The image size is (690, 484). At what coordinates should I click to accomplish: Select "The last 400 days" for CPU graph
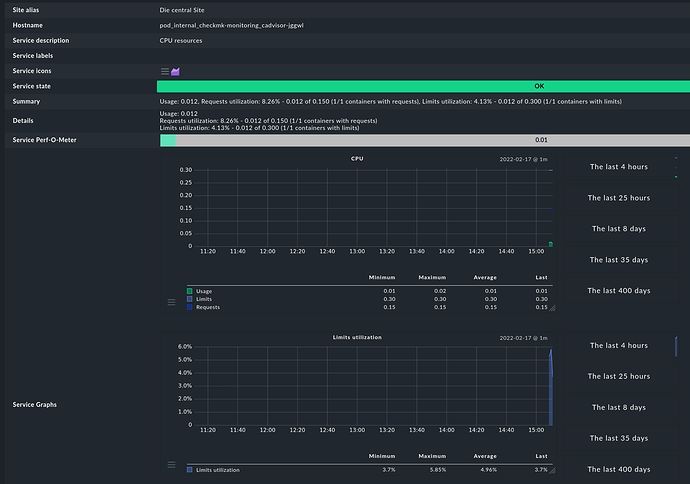619,291
